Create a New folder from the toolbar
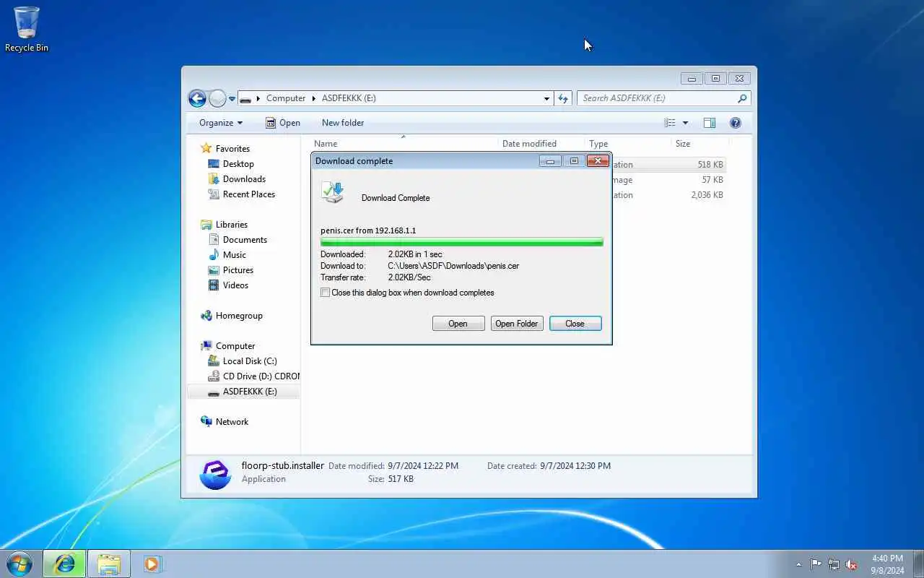 tap(343, 123)
